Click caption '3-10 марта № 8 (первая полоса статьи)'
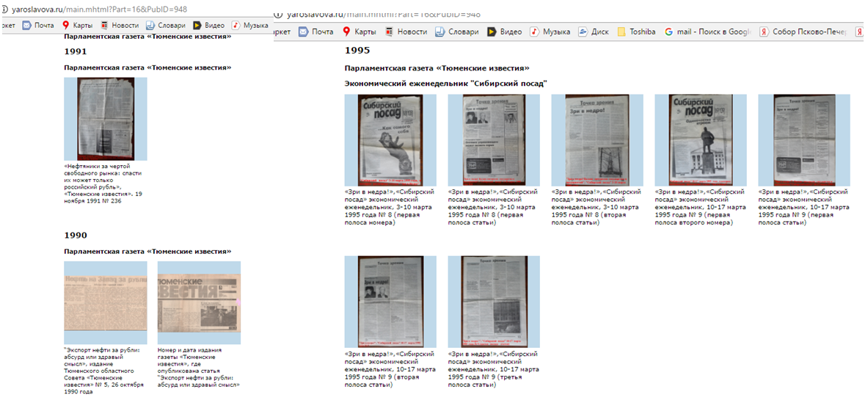This screenshot has width=868, height=400. tap(492, 207)
